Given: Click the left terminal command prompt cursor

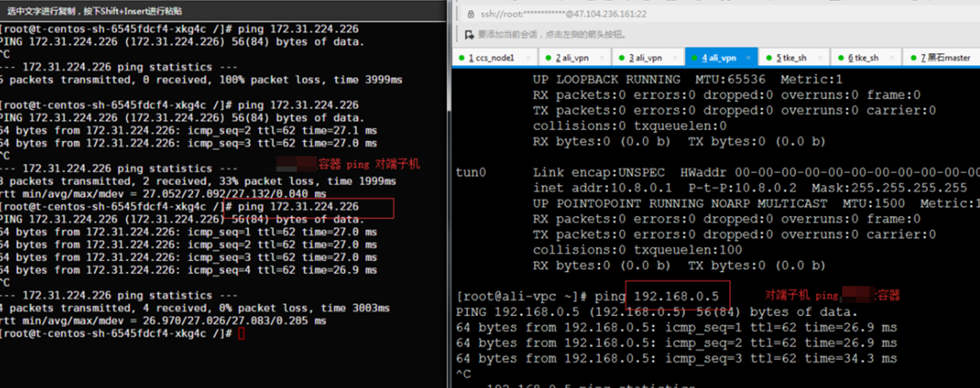Looking at the screenshot, I should click(x=241, y=334).
